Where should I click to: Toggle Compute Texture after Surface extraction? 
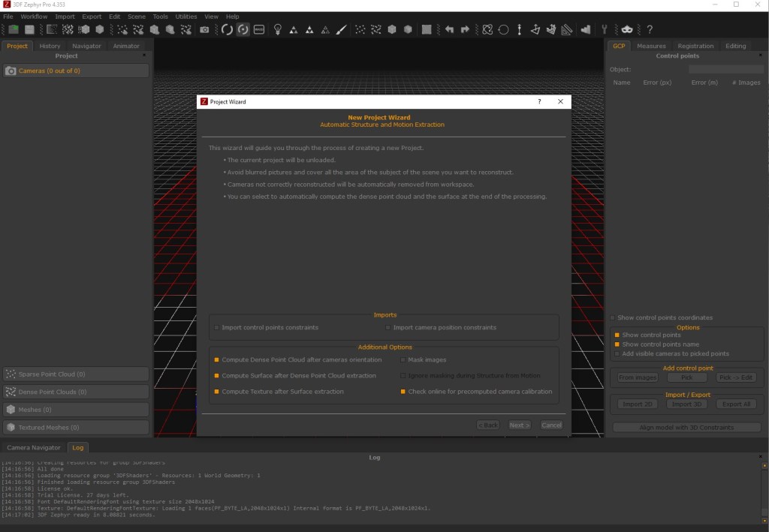pos(216,392)
